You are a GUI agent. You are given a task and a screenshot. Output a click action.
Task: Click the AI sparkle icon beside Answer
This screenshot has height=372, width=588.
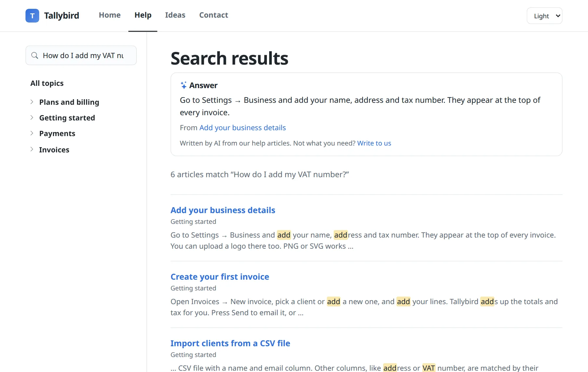[184, 85]
